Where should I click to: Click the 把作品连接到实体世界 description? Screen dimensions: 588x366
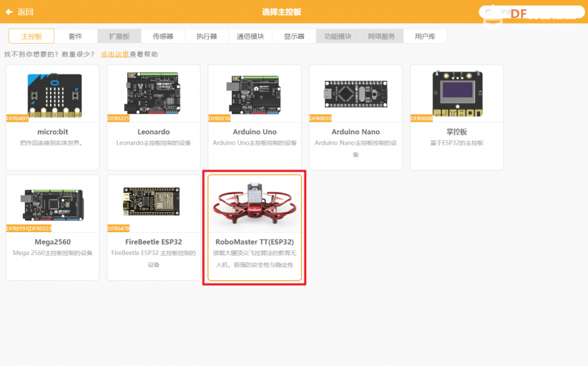coord(52,143)
